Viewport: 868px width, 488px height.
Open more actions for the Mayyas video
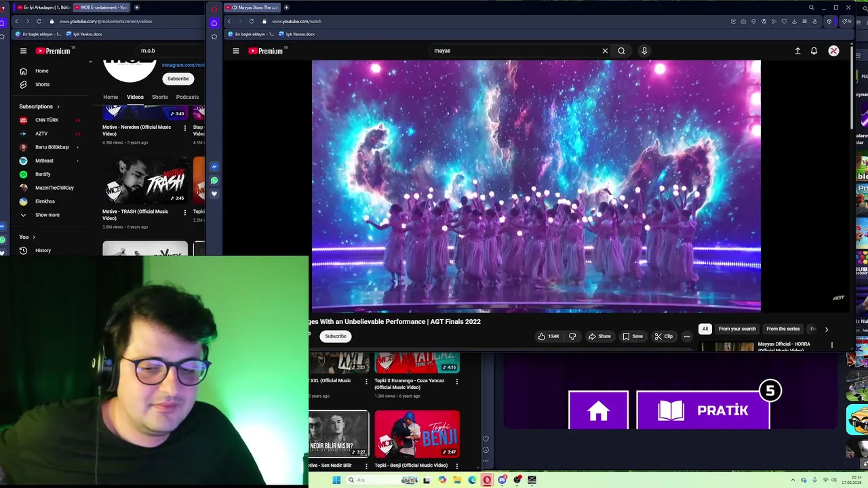[x=686, y=336]
